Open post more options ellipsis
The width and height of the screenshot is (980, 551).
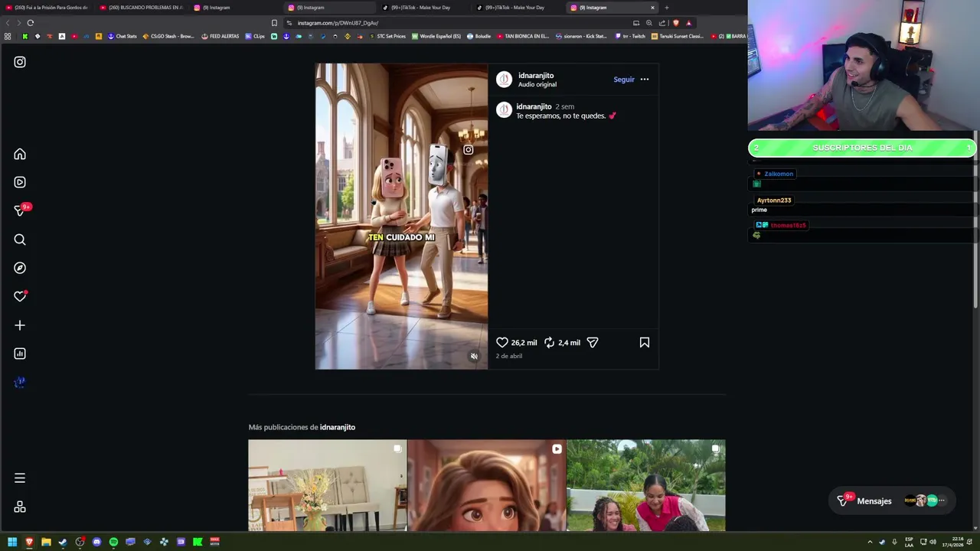pos(645,80)
